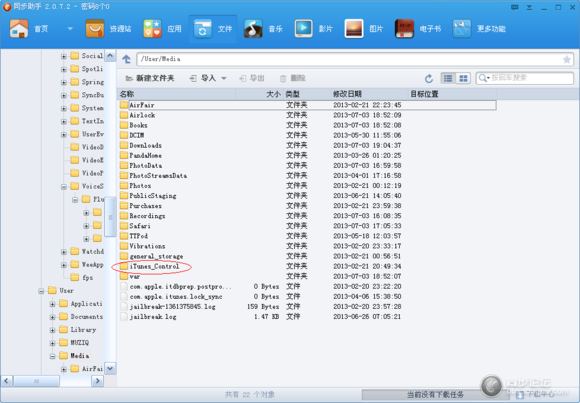The width and height of the screenshot is (580, 403).
Task: Expand the dropdown arrow beside 首页
Action: 70,28
